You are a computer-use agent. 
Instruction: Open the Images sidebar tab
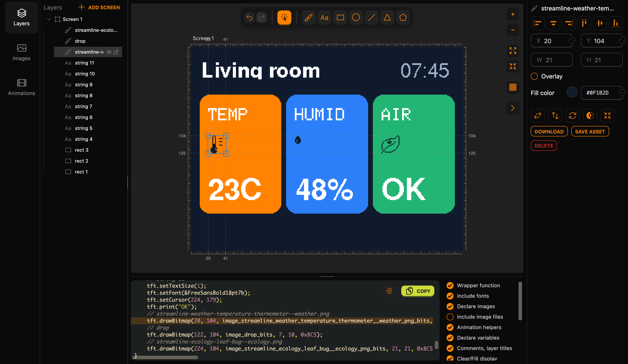[21, 52]
